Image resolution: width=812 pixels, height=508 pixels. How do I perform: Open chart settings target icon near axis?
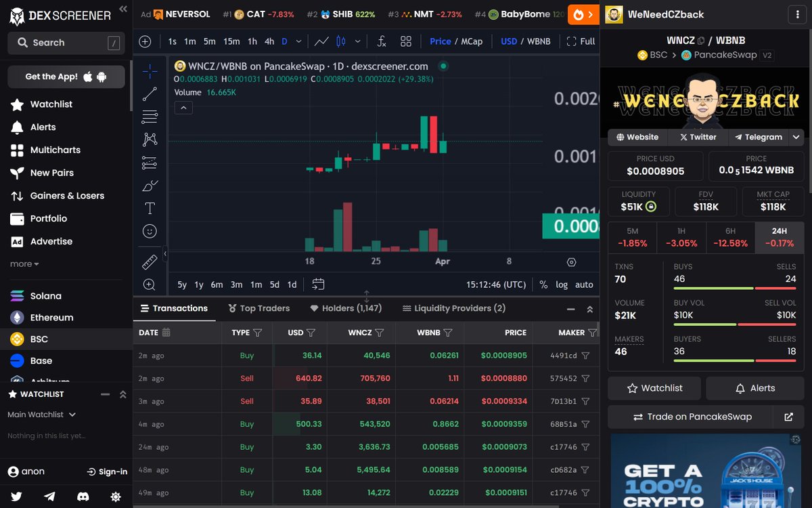pos(571,262)
